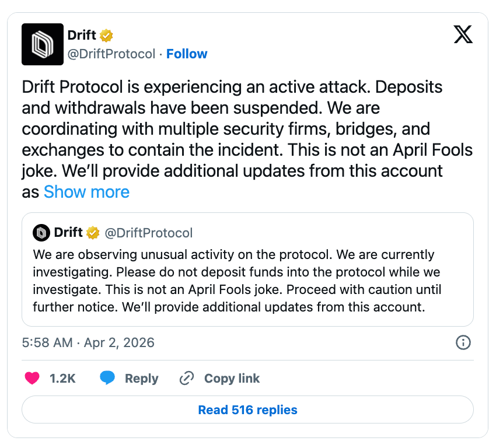The width and height of the screenshot is (496, 448).
Task: Click the X logo icon
Action: [x=463, y=35]
